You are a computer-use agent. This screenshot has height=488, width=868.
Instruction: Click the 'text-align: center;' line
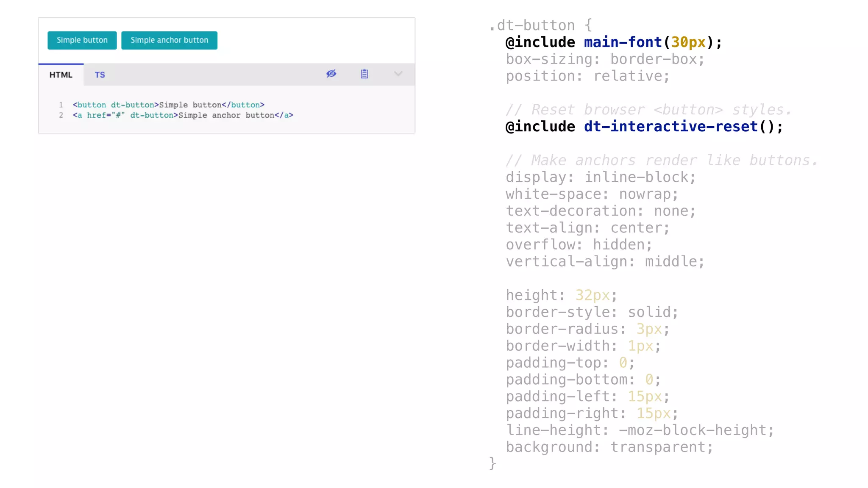[587, 228]
